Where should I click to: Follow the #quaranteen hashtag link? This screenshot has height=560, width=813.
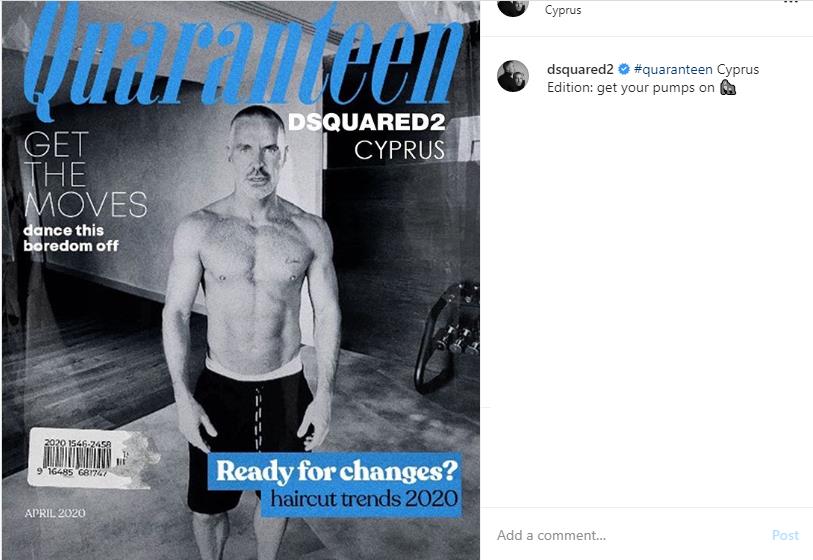point(673,69)
